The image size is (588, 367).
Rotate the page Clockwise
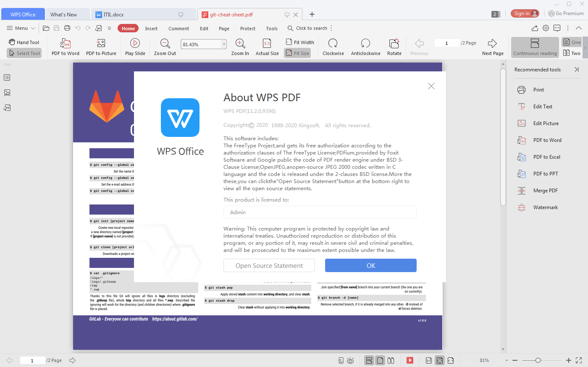coord(333,47)
